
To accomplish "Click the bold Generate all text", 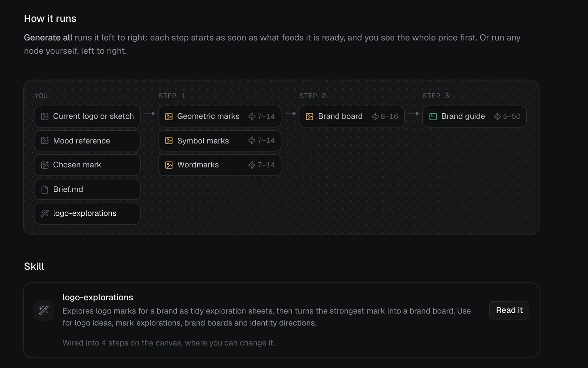I will coord(48,38).
